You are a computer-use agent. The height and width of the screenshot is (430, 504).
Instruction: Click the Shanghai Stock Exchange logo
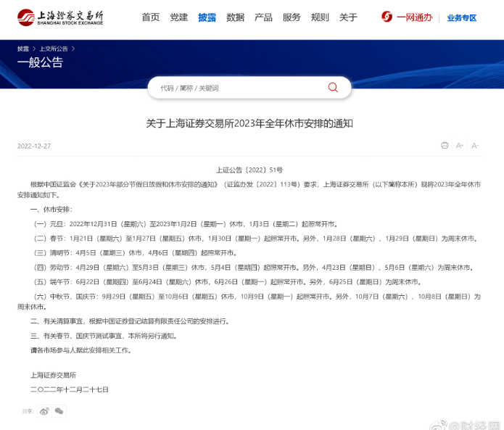(x=60, y=17)
